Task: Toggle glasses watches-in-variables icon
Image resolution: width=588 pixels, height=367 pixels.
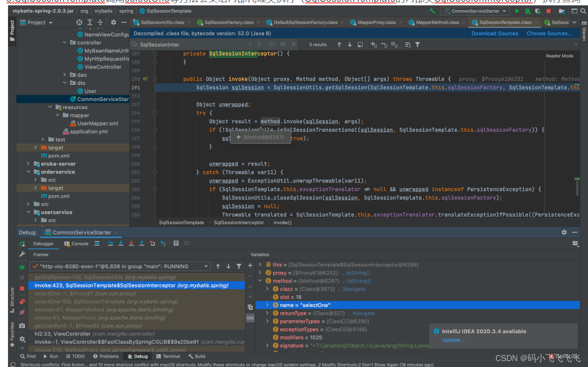Action: coord(250,318)
